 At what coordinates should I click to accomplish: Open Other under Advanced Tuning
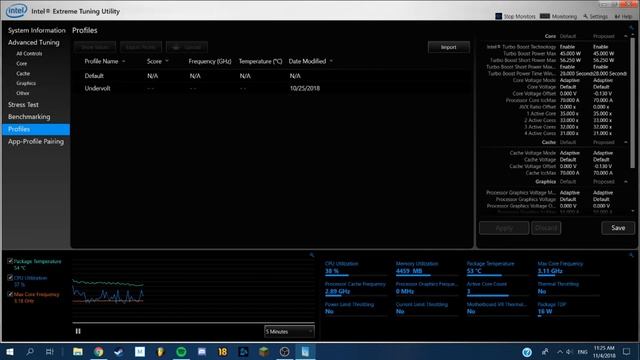[23, 93]
